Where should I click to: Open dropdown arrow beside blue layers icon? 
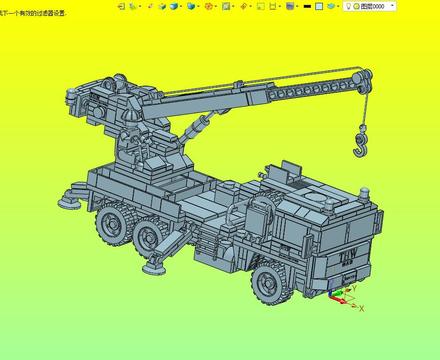click(338, 6)
